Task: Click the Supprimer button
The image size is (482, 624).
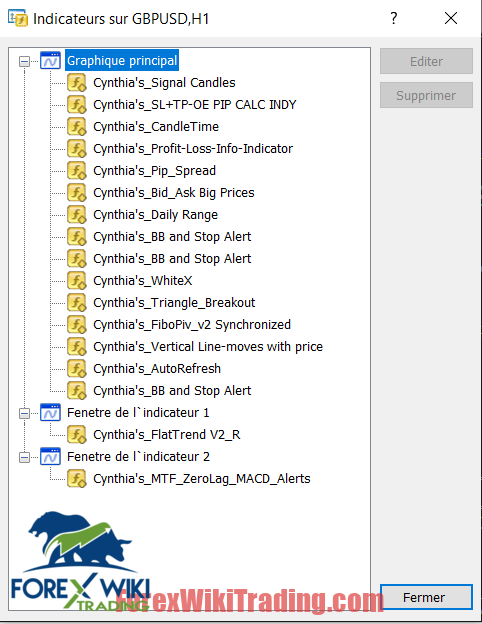Action: [426, 95]
